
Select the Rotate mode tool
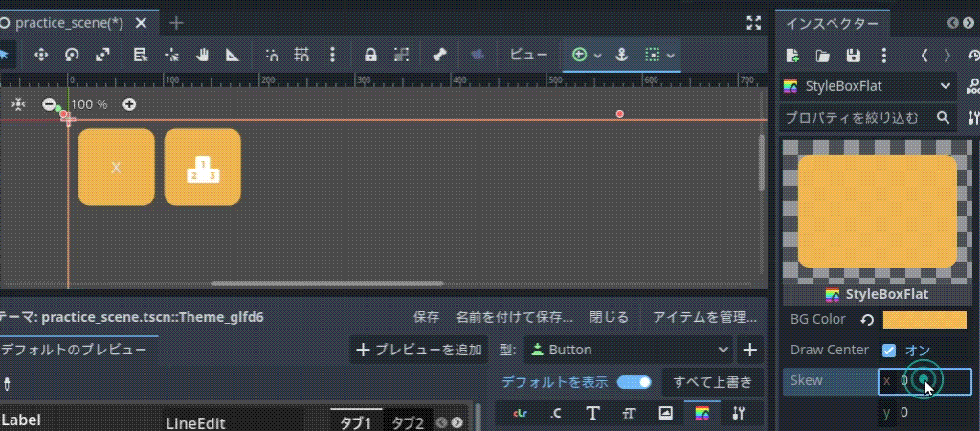click(x=72, y=55)
